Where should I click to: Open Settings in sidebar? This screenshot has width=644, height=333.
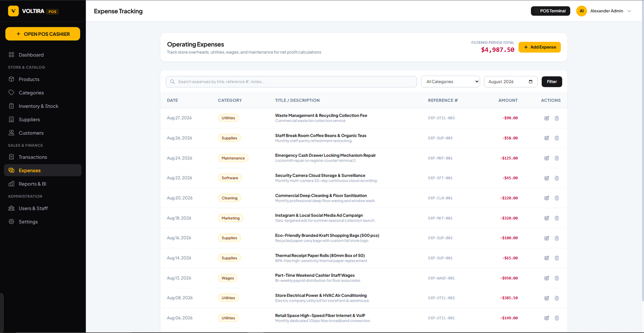pyautogui.click(x=43, y=222)
